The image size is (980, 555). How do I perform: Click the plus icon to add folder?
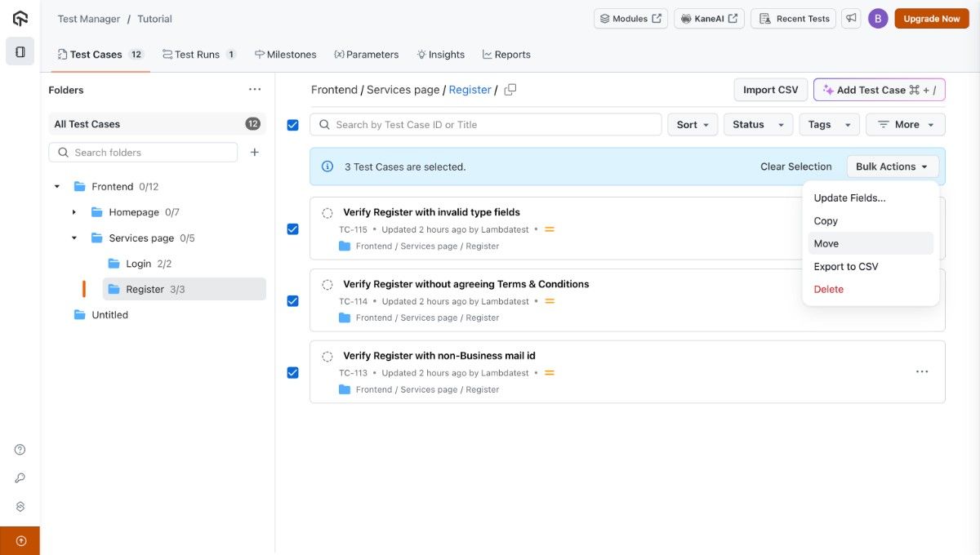255,153
